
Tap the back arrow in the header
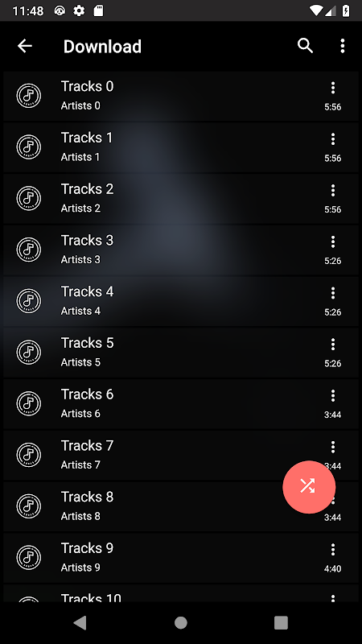tap(25, 46)
